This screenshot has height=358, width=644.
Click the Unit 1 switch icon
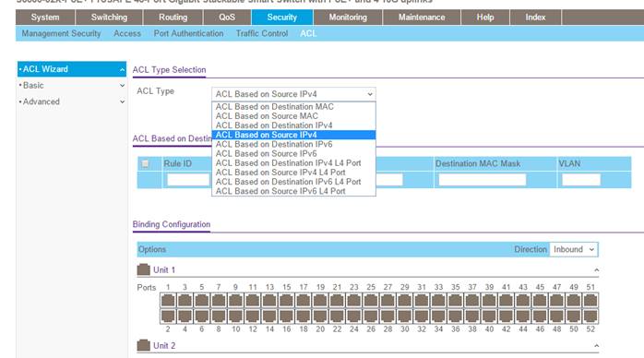[x=143, y=269]
